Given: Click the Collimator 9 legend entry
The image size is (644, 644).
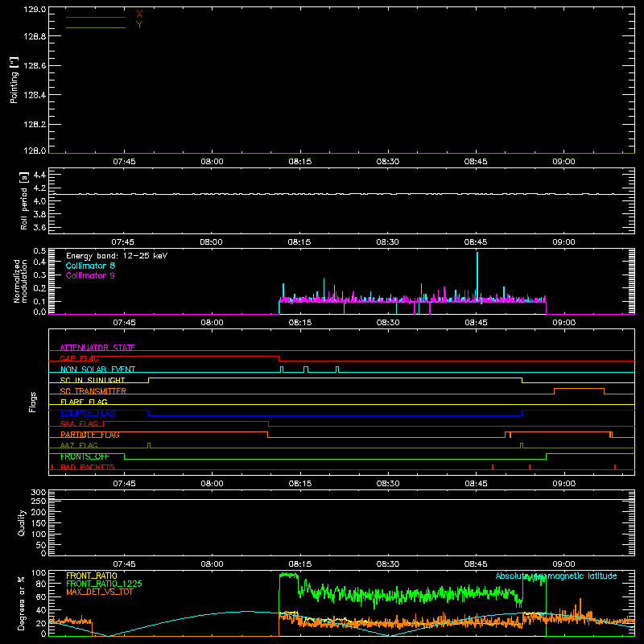Looking at the screenshot, I should 90,275.
